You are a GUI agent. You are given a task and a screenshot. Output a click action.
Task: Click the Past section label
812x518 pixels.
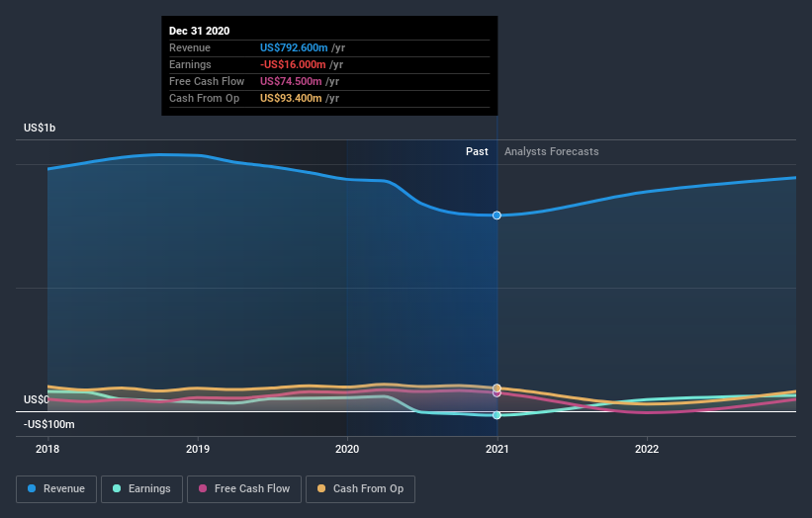[477, 151]
